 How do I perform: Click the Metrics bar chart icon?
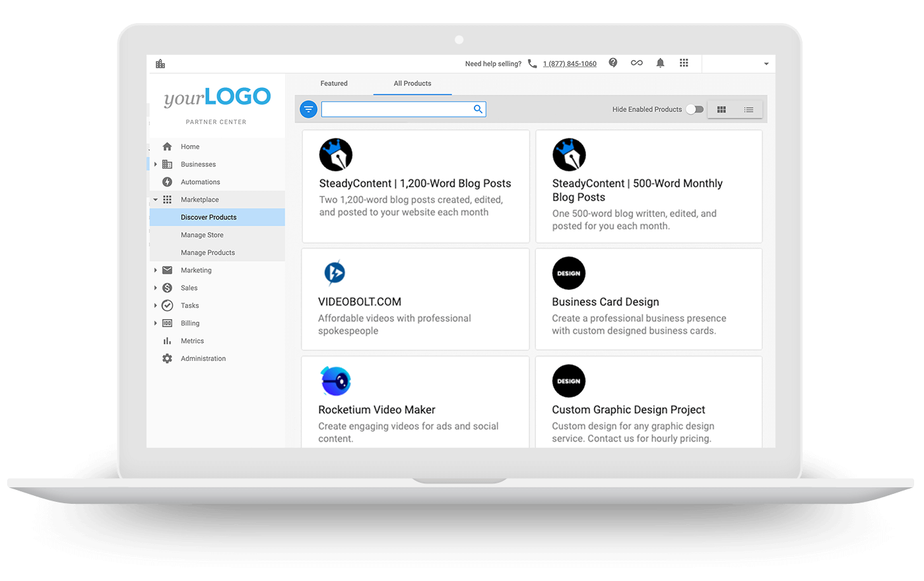pos(167,341)
